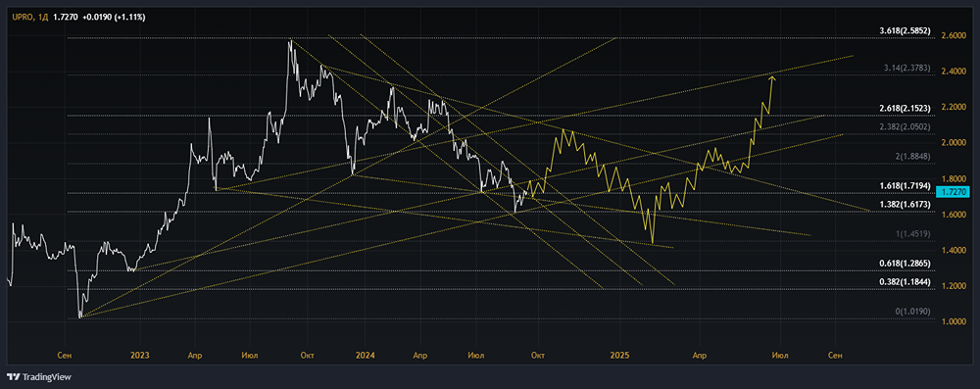This screenshot has width=980, height=389.
Task: Click Fibonacci label 0(1.0190)
Action: (912, 312)
